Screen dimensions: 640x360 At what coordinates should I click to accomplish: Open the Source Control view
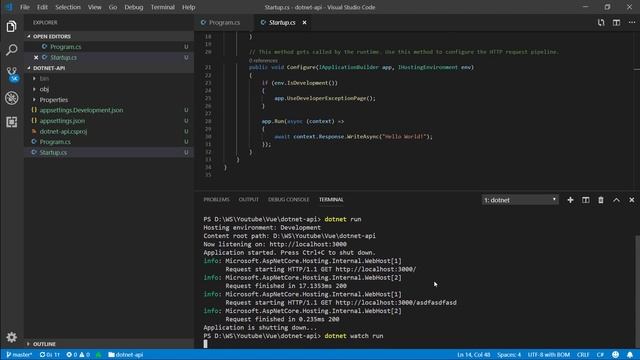pyautogui.click(x=11, y=74)
